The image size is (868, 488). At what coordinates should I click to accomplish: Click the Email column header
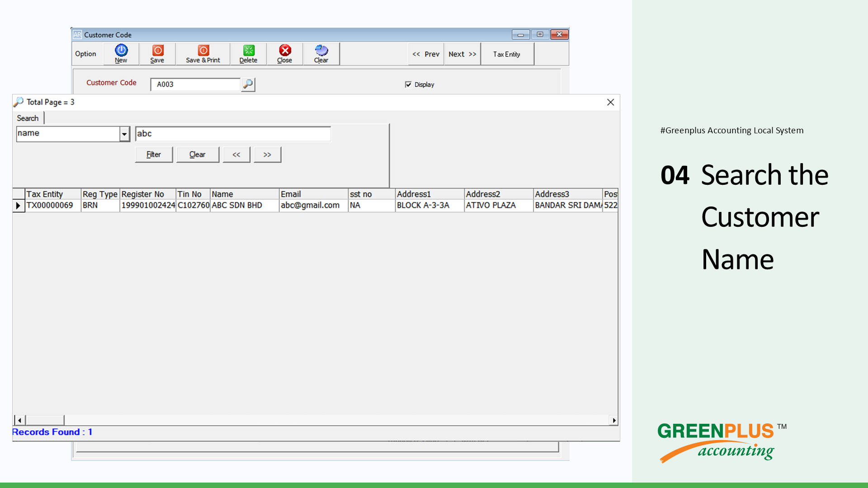coord(314,194)
